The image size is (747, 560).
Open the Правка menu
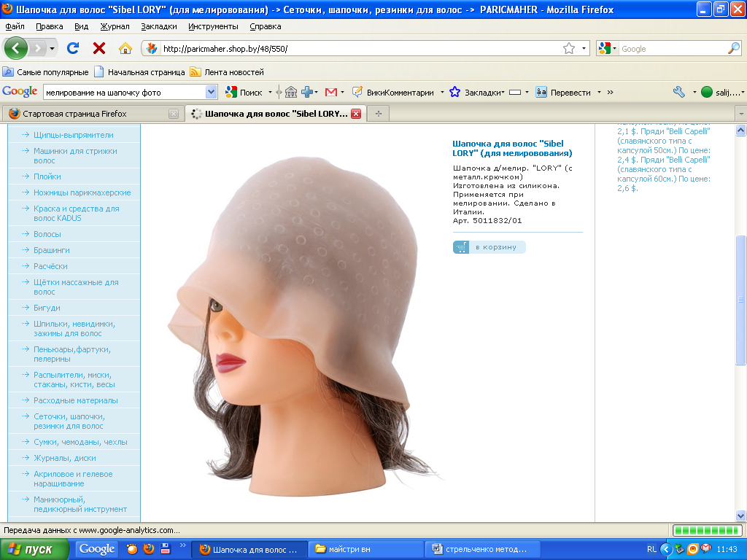coord(50,26)
